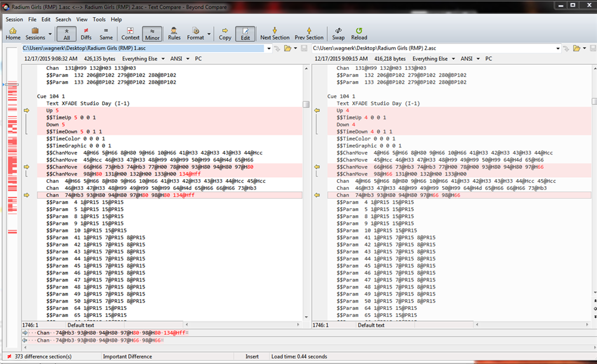The height and width of the screenshot is (364, 597).
Task: Open the Sessions toolbar button
Action: pyautogui.click(x=35, y=34)
